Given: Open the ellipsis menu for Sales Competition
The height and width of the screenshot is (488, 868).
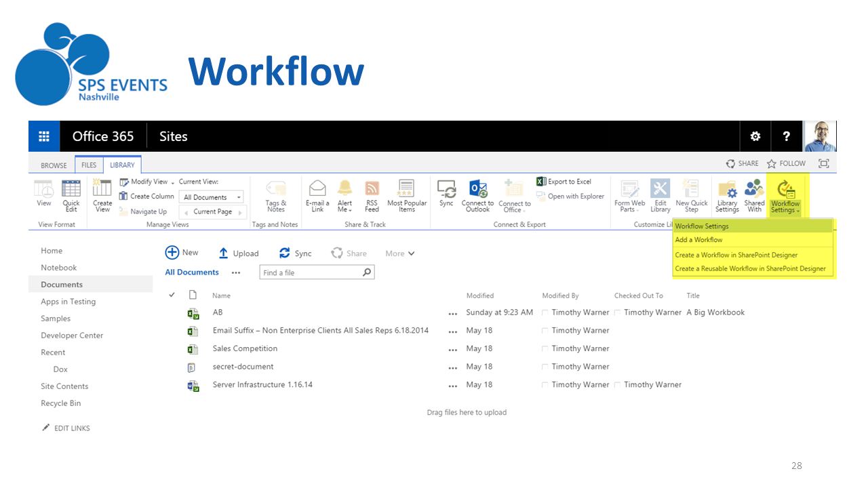Looking at the screenshot, I should 453,349.
